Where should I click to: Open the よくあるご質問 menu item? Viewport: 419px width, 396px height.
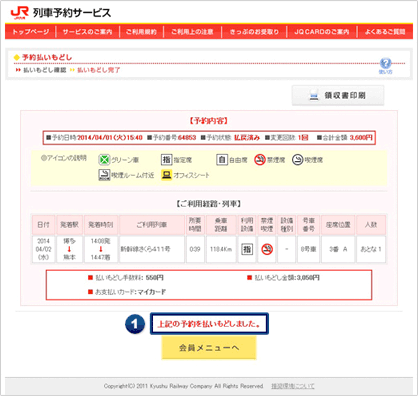(x=385, y=32)
